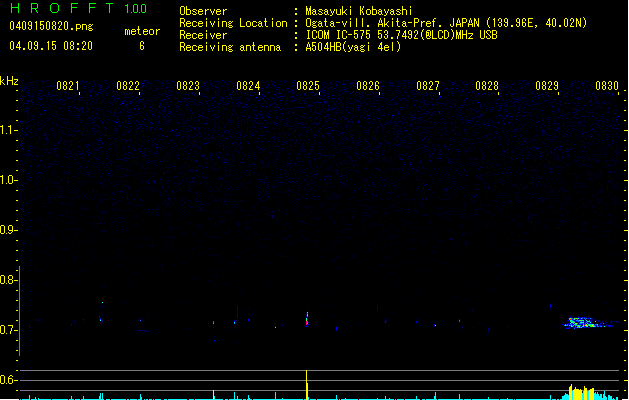
Task: Click the bright meteor echo at 0825
Action: (307, 319)
